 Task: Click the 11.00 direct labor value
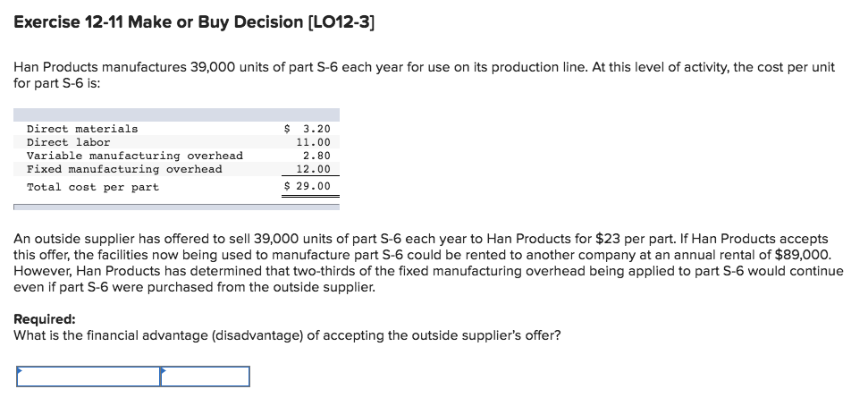click(314, 142)
